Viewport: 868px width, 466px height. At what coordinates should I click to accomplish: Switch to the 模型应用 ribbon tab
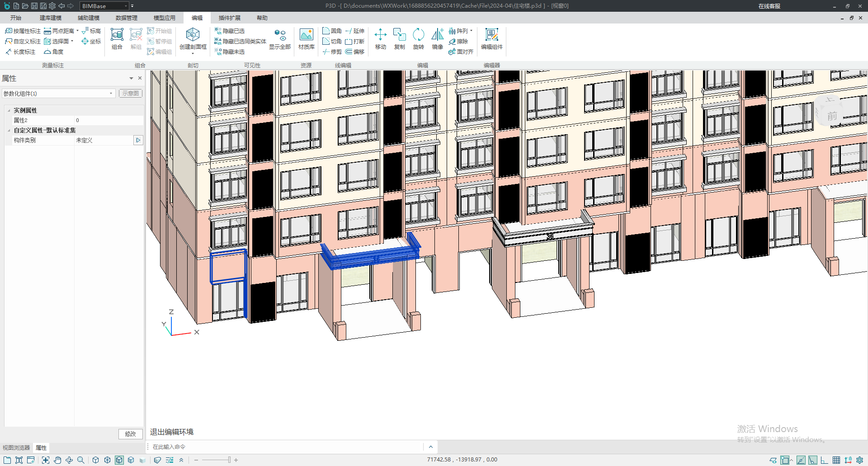coord(164,18)
